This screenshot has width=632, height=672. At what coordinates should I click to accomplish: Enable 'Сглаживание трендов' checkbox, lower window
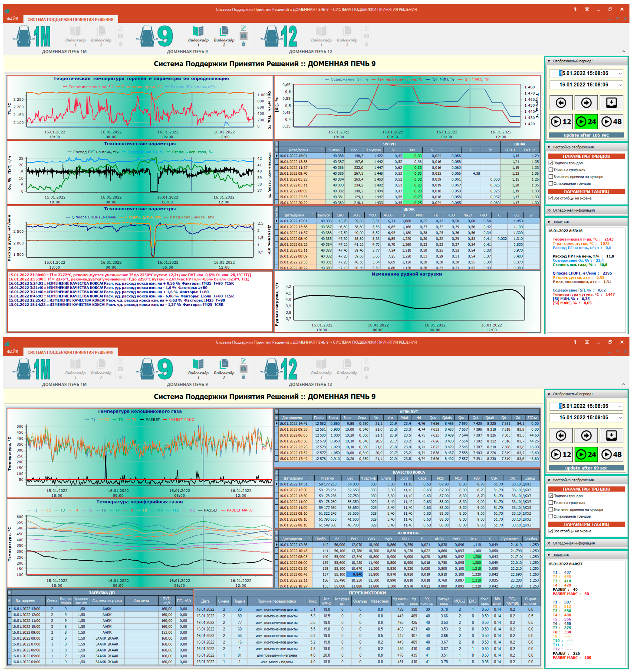pyautogui.click(x=551, y=516)
